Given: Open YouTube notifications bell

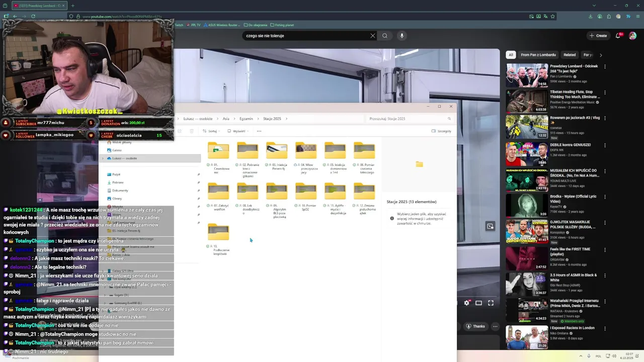Looking at the screenshot, I should [x=618, y=36].
